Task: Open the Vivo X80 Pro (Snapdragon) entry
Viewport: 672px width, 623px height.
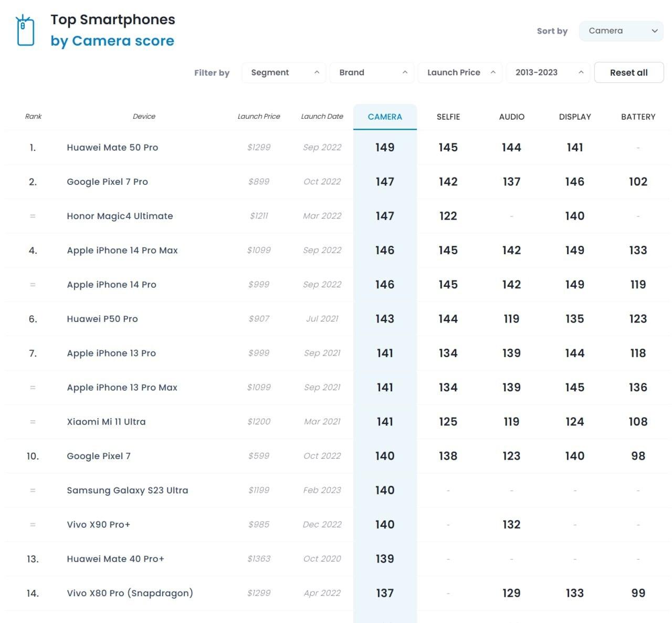Action: (130, 593)
